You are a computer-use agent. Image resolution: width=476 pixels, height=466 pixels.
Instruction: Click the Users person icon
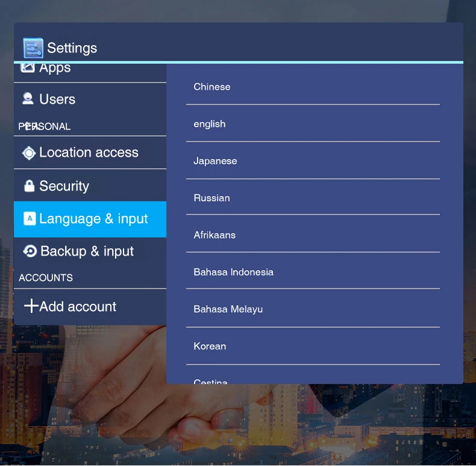(x=28, y=99)
